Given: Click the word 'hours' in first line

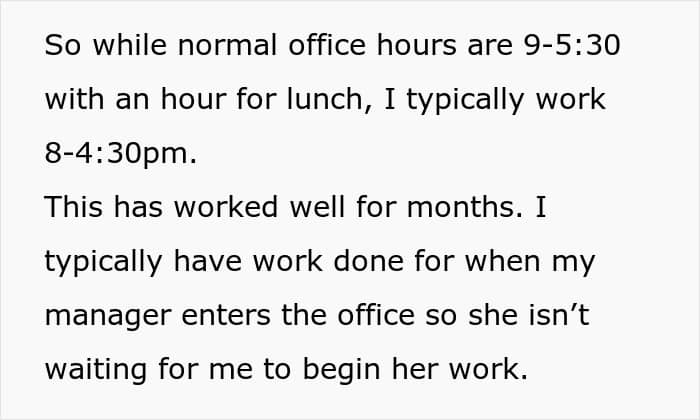Looking at the screenshot, I should [x=417, y=45].
